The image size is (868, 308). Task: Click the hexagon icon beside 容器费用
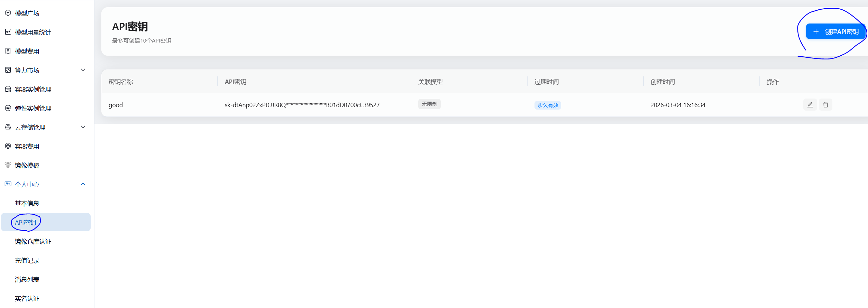coord(8,146)
